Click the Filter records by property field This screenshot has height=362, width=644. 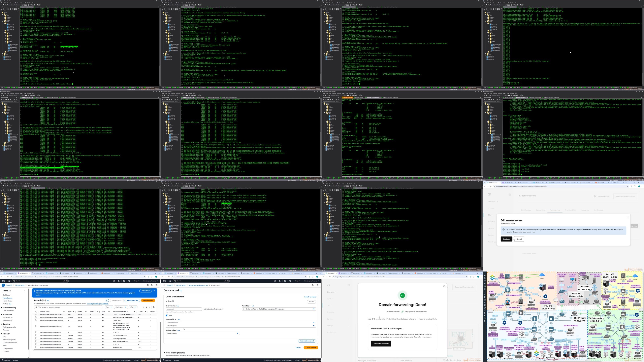[x=68, y=307]
